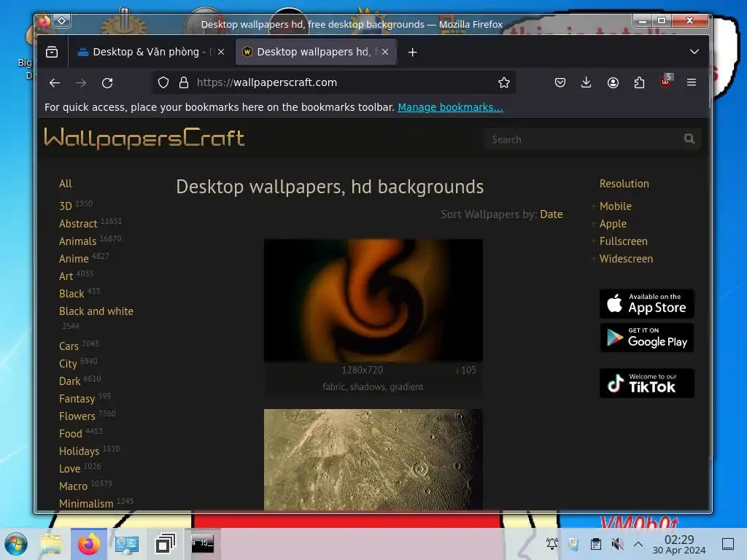Open the orange swirl fabric wallpaper thumbnail
This screenshot has width=747, height=560.
point(373,300)
